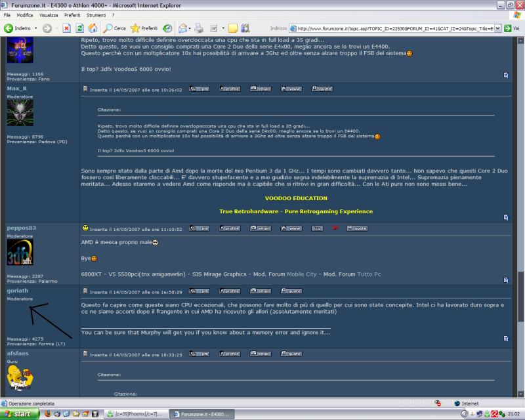Screen dimensions: 525x420
Task: Open the goriath username link
Action: click(x=18, y=290)
